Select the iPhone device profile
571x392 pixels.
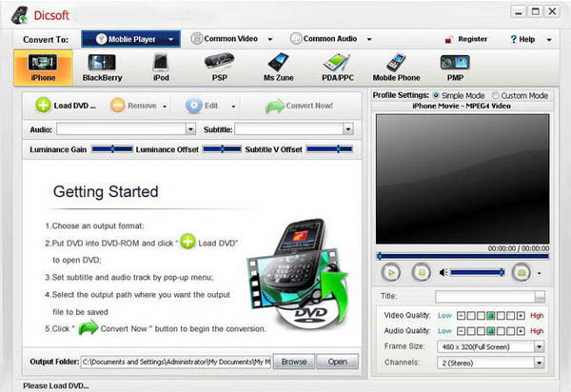[x=43, y=66]
